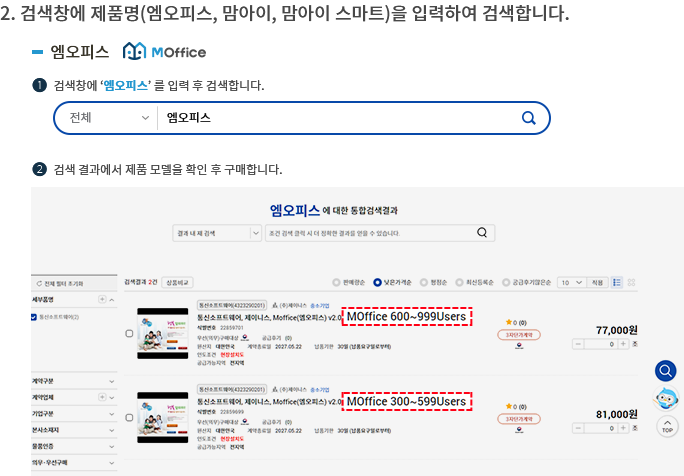684x476 pixels.
Task: Open the 전체 category dropdown
Action: coord(109,118)
